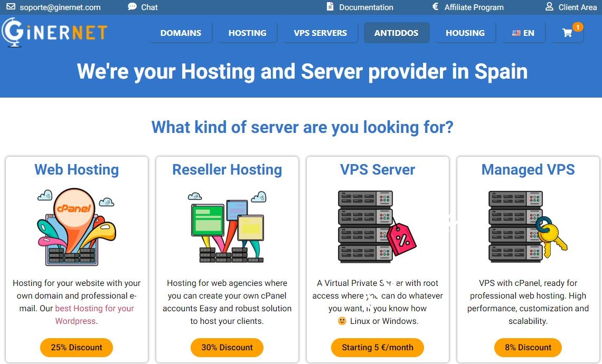Image resolution: width=602 pixels, height=364 pixels.
Task: Click the soporte@ginernet.com email link
Action: point(60,7)
